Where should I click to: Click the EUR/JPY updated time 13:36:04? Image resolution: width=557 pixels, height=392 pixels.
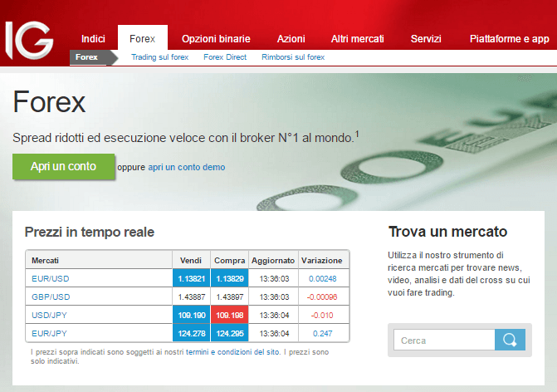[274, 333]
